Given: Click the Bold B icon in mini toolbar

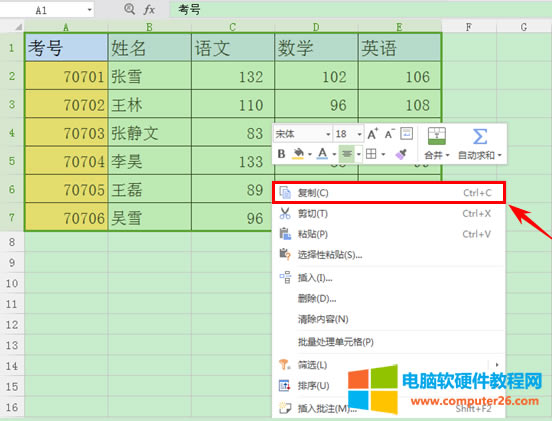Looking at the screenshot, I should 281,154.
